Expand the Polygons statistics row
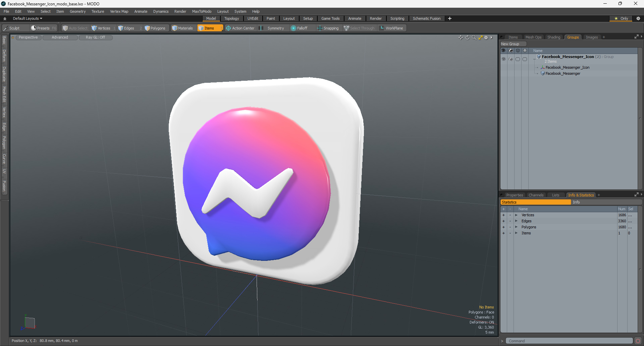The height and width of the screenshot is (346, 644). [x=516, y=227]
